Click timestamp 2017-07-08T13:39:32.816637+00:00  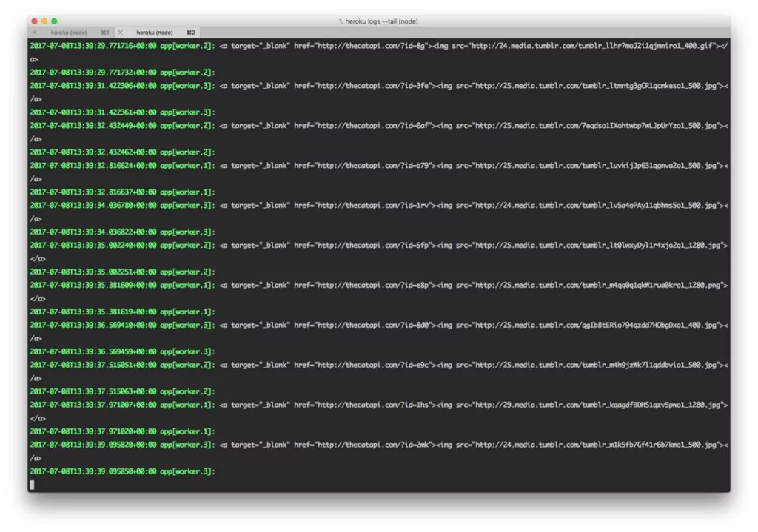point(93,192)
